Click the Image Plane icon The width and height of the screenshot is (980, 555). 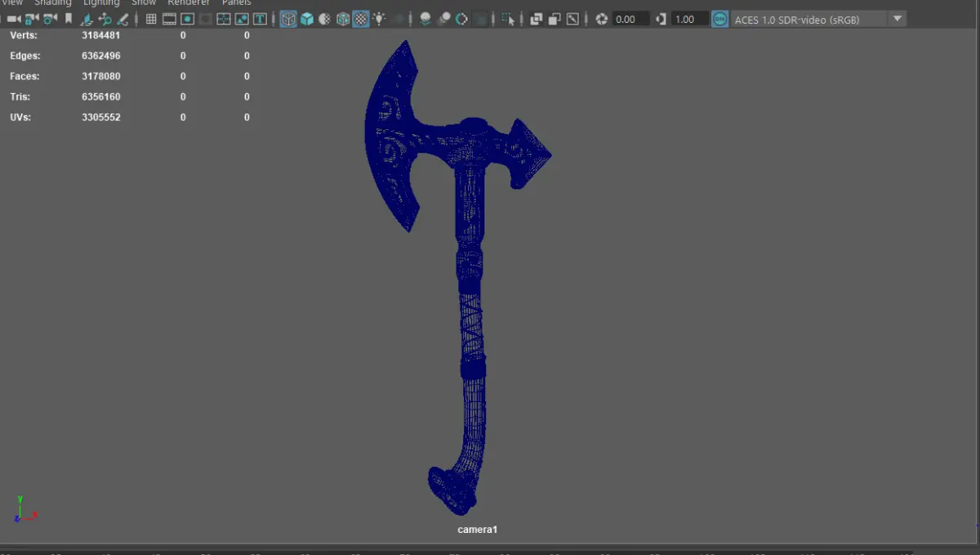(x=86, y=19)
